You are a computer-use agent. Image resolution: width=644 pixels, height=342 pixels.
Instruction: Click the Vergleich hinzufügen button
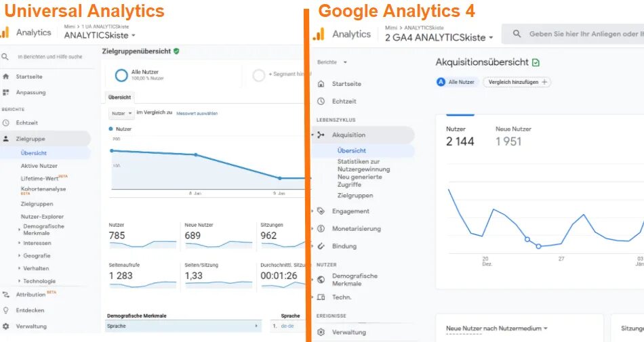[517, 82]
